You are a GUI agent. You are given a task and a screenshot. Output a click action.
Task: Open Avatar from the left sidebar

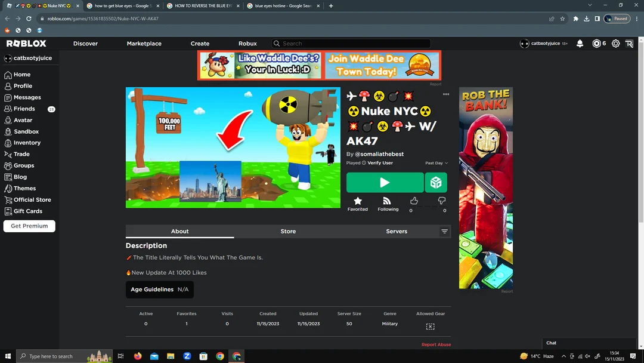coord(23,120)
